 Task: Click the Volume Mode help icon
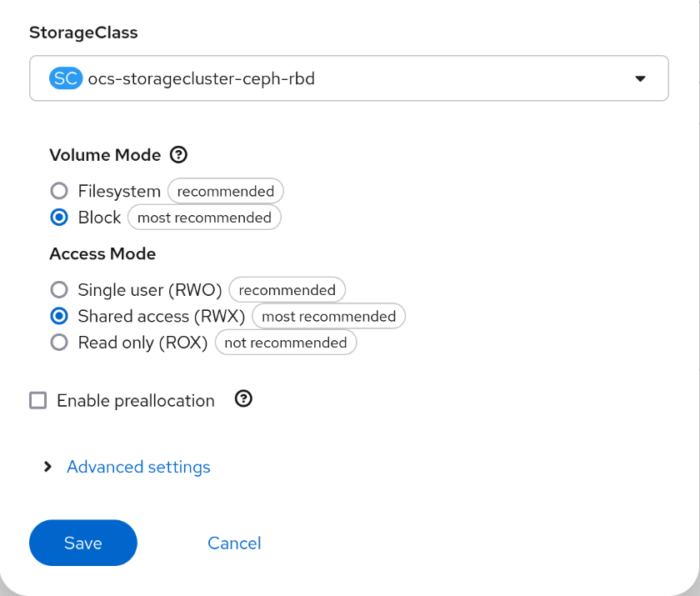click(x=178, y=155)
